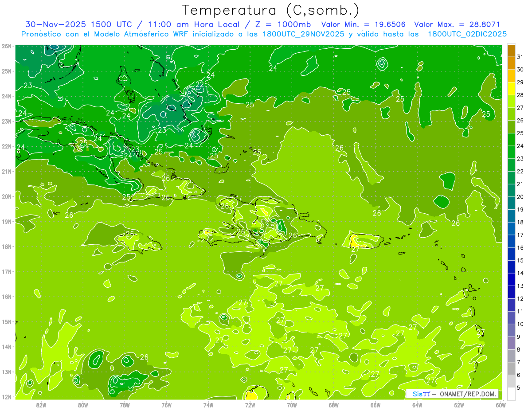Click the '21' value on the color scale

tap(520, 184)
